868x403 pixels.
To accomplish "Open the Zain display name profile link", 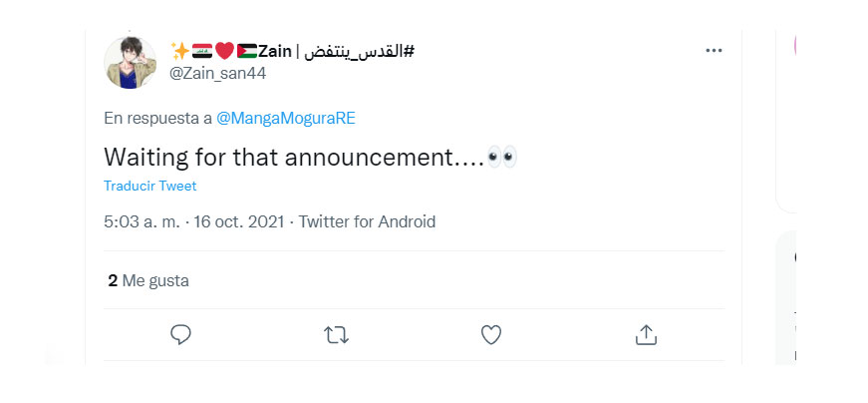I will (274, 51).
